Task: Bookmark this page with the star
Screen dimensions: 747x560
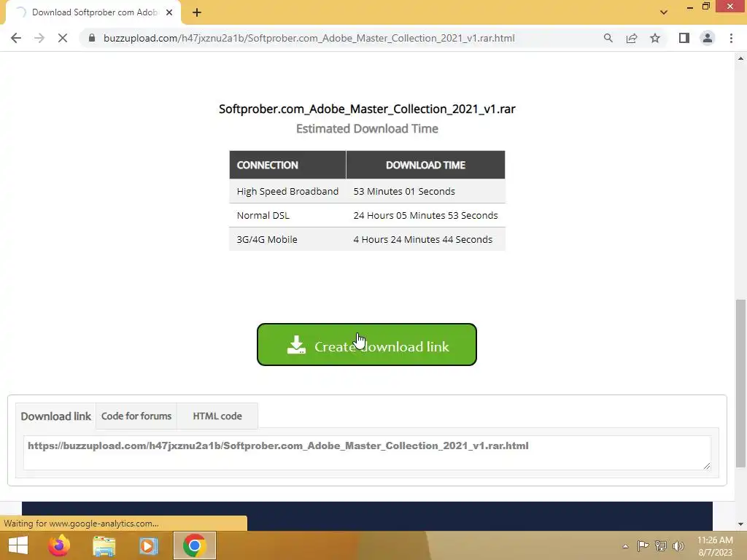Action: tap(655, 38)
